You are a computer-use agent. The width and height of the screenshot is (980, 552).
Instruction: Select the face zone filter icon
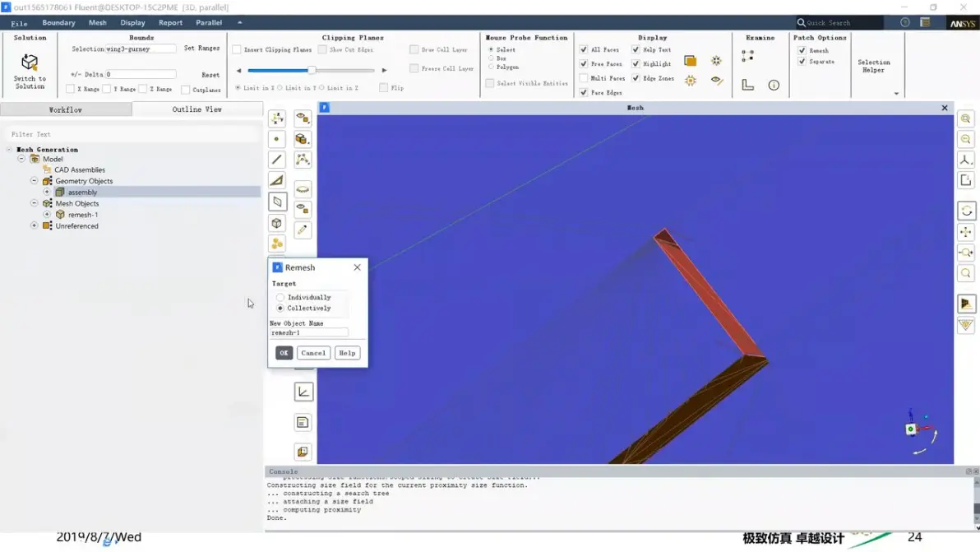coord(277,202)
